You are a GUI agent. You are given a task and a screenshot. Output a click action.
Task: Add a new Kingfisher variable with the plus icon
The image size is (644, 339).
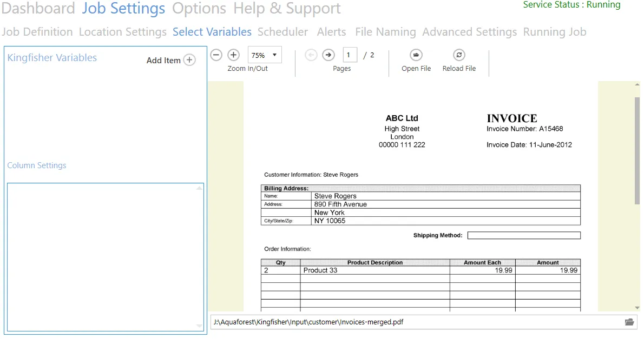189,60
